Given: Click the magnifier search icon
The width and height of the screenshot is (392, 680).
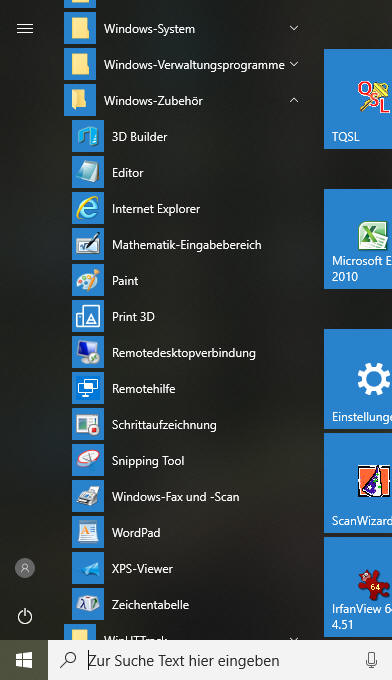Looking at the screenshot, I should click(x=68, y=660).
